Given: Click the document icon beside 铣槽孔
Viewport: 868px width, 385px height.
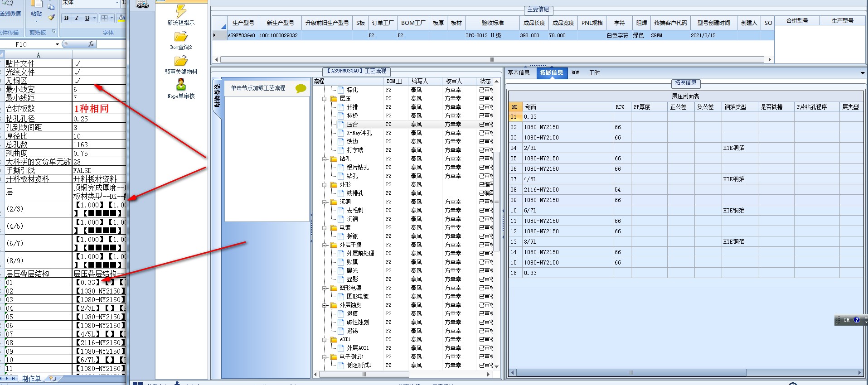Looking at the screenshot, I should (341, 193).
